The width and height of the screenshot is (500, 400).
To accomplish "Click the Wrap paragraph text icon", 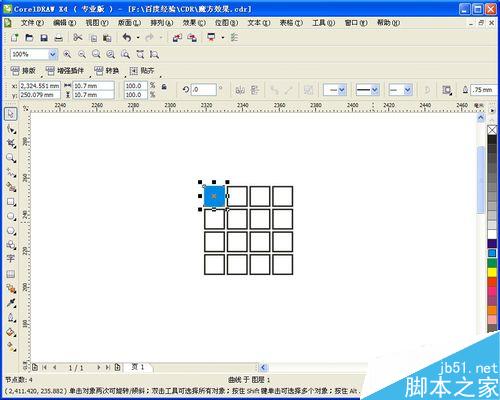I will pos(447,90).
